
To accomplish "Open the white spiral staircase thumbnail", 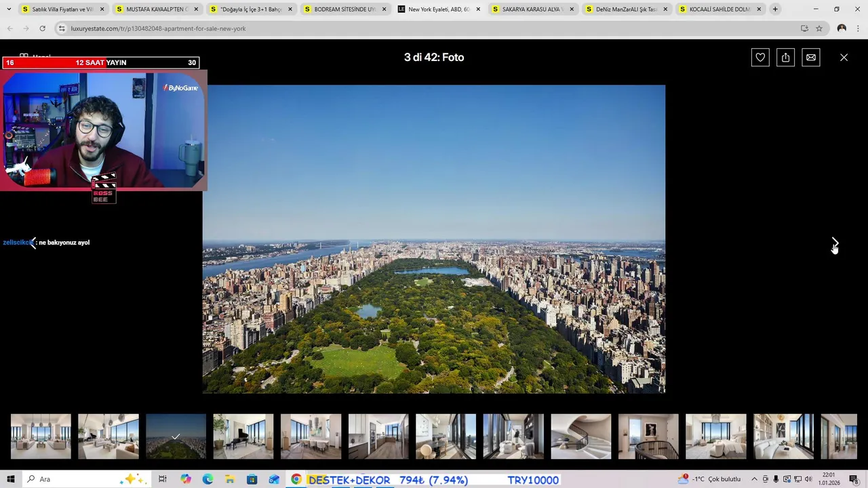I will [x=581, y=436].
